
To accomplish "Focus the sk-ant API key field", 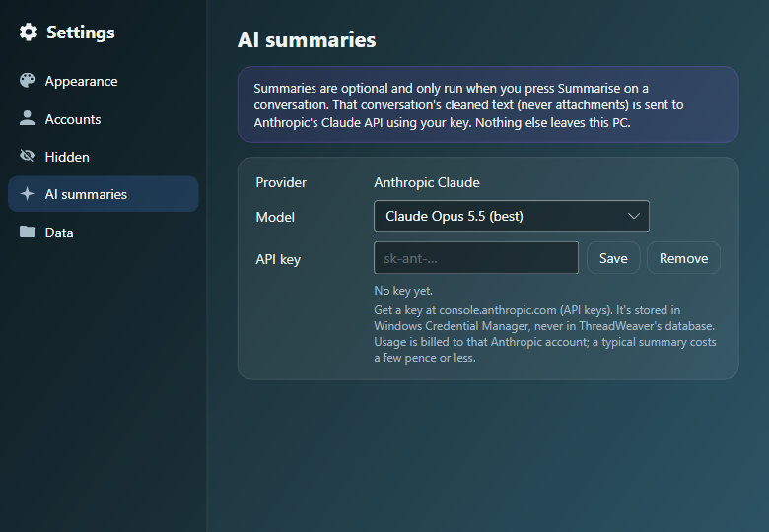I will click(x=476, y=258).
